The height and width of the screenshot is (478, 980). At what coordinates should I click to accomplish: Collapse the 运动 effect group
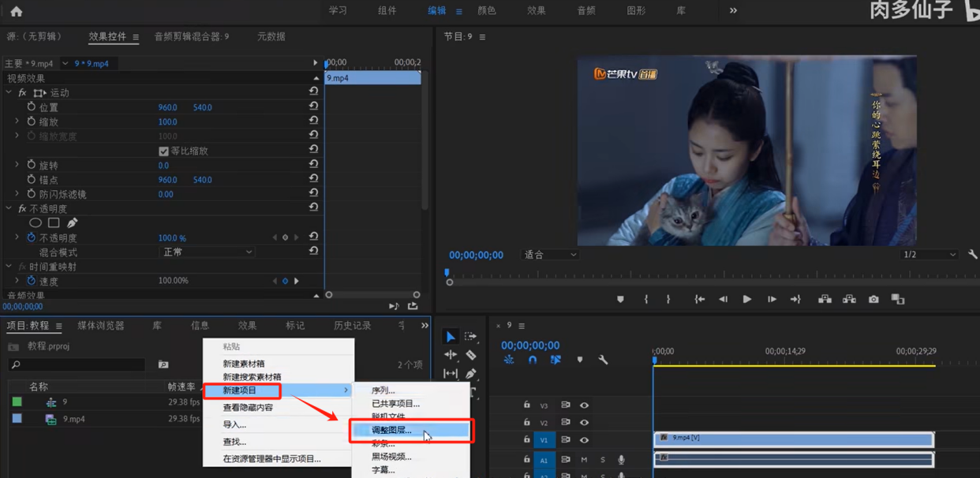click(x=9, y=92)
